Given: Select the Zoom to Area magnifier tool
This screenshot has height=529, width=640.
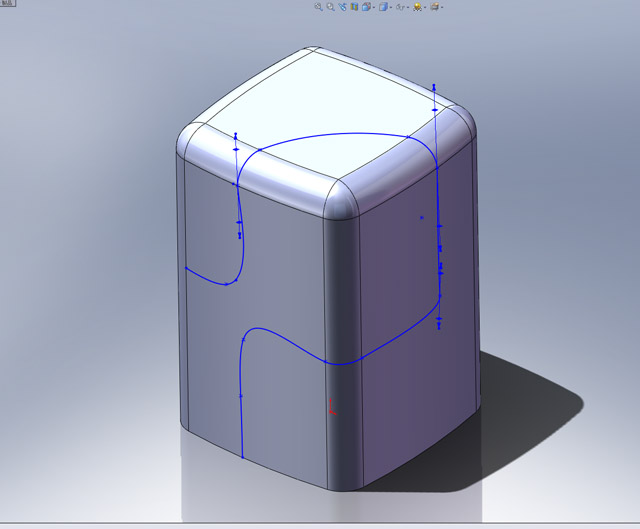Looking at the screenshot, I should (330, 6).
